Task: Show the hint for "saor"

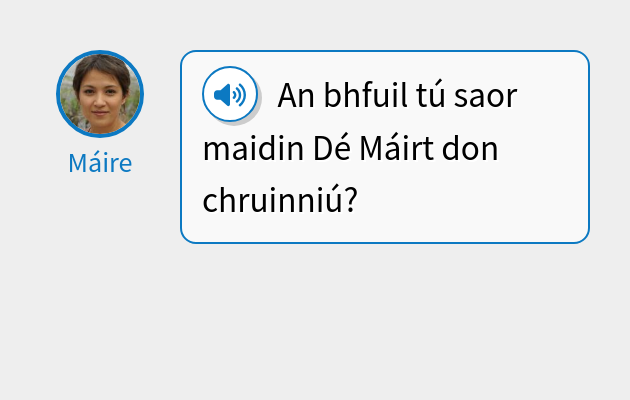Action: coord(493,97)
